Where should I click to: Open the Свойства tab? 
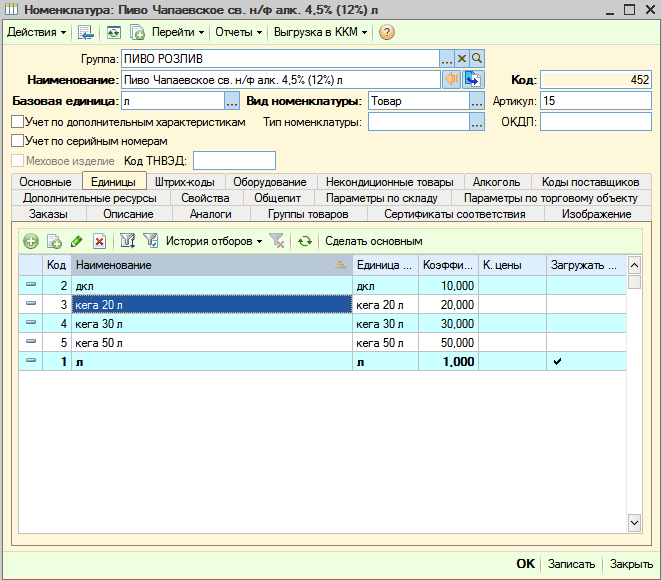(205, 198)
